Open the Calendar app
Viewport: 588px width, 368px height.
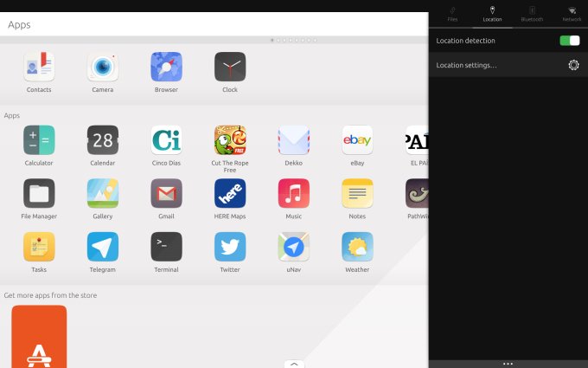103,140
